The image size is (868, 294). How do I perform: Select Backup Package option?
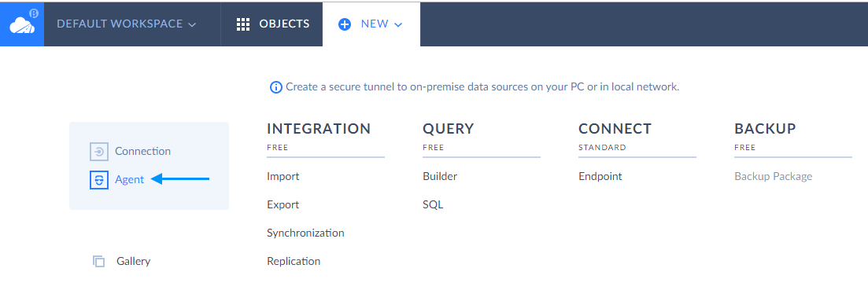[x=774, y=177]
